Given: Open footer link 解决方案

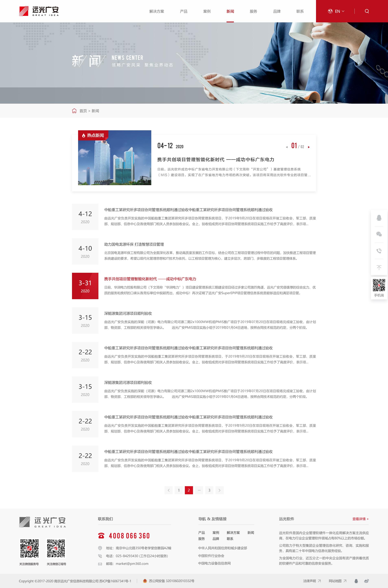Looking at the screenshot, I should 233,533.
